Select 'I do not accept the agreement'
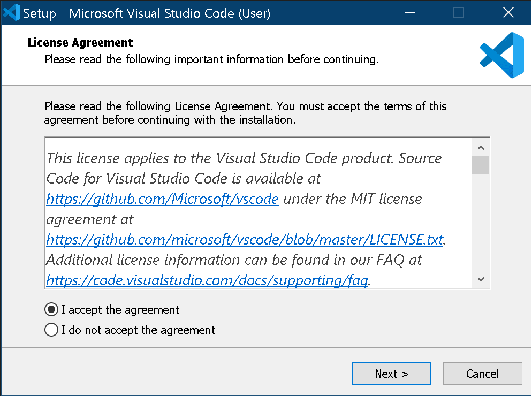This screenshot has height=396, width=532. (x=51, y=330)
